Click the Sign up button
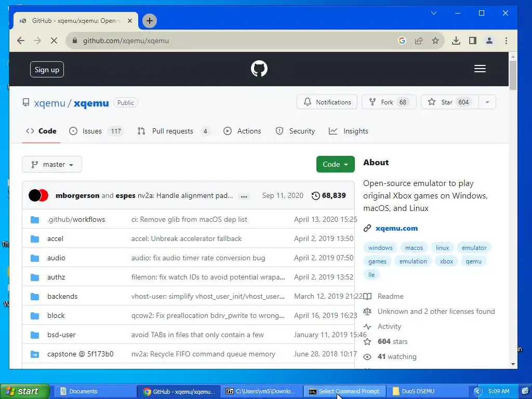The width and height of the screenshot is (532, 399). [47, 70]
